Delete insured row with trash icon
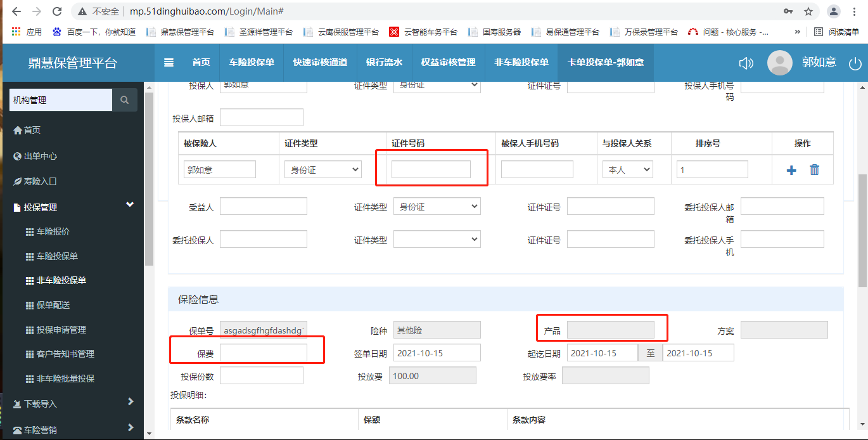This screenshot has height=440, width=868. [815, 169]
